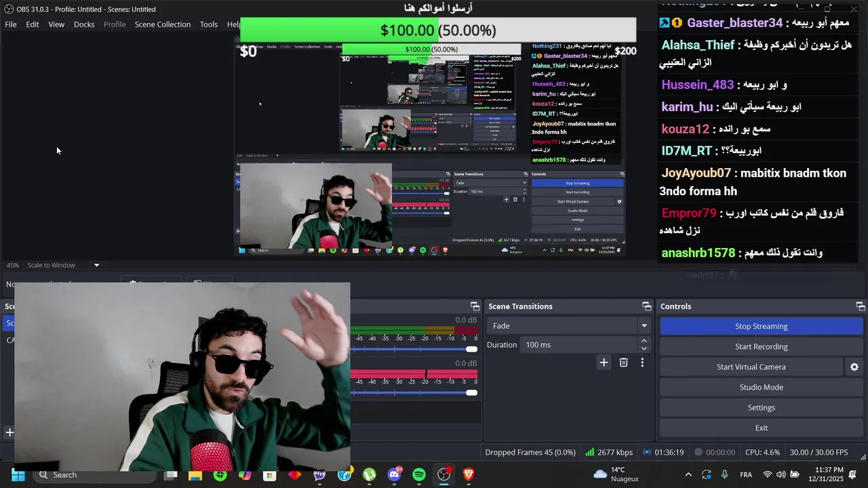Viewport: 868px width, 488px height.
Task: Click the green bitrate signal icon
Action: (x=589, y=452)
